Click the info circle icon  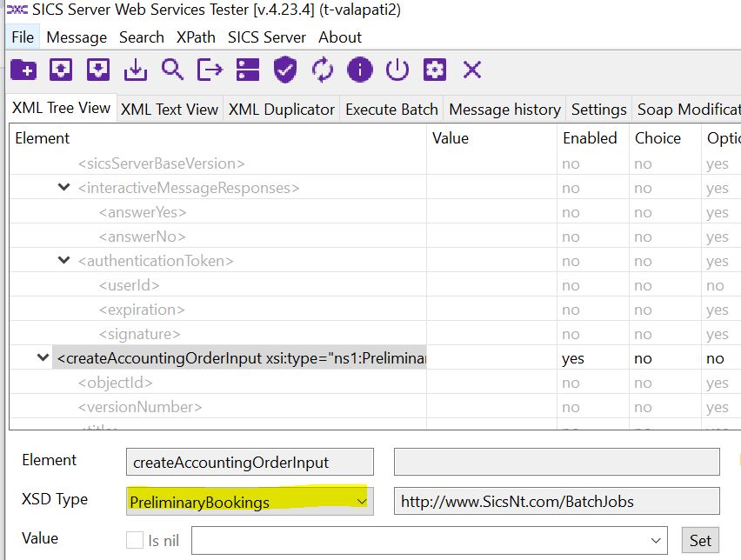[x=360, y=70]
